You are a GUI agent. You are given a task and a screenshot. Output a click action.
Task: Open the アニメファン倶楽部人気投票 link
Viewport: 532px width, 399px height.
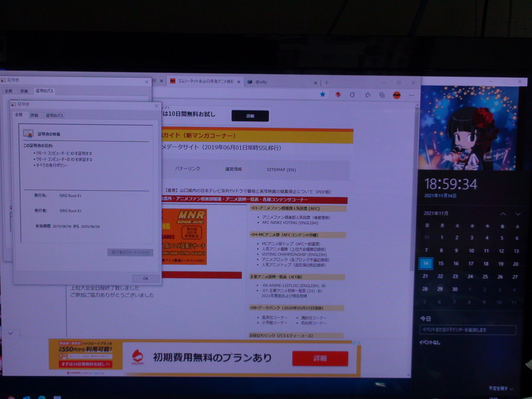296,217
